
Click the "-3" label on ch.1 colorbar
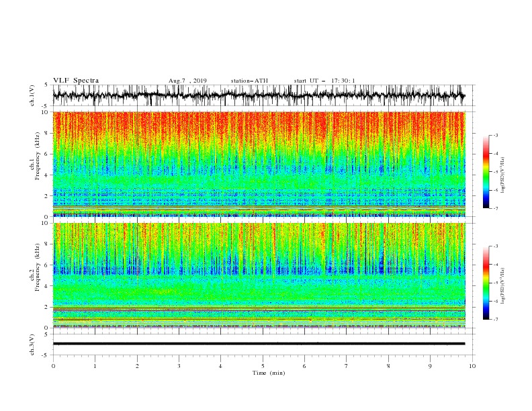[495, 135]
